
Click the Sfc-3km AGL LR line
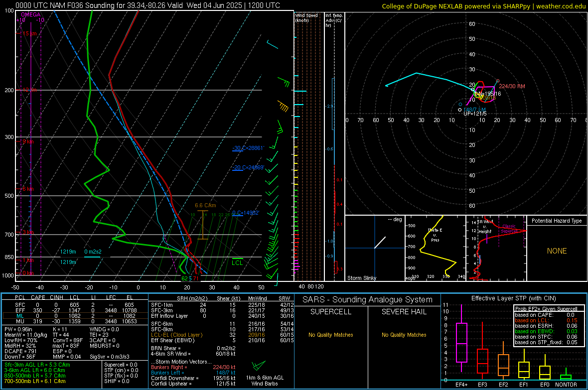37,365
